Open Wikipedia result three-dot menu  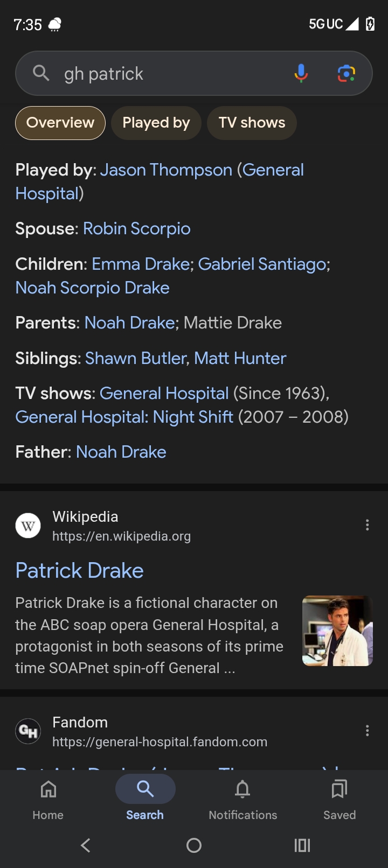click(x=367, y=525)
